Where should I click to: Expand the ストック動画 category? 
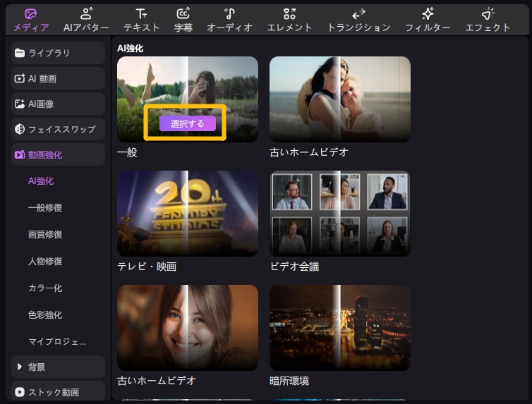pyautogui.click(x=58, y=392)
